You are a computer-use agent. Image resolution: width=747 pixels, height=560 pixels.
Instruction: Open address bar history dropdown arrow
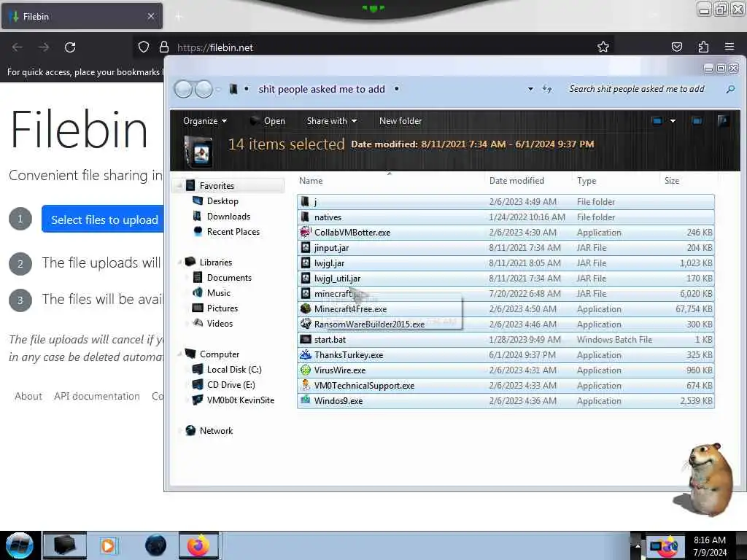pyautogui.click(x=530, y=89)
